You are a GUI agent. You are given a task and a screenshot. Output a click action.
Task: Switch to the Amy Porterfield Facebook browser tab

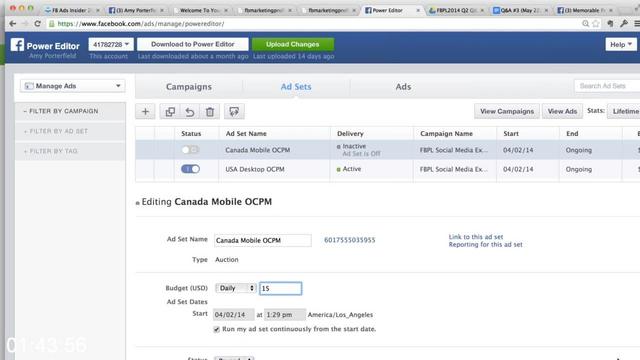tap(136, 10)
